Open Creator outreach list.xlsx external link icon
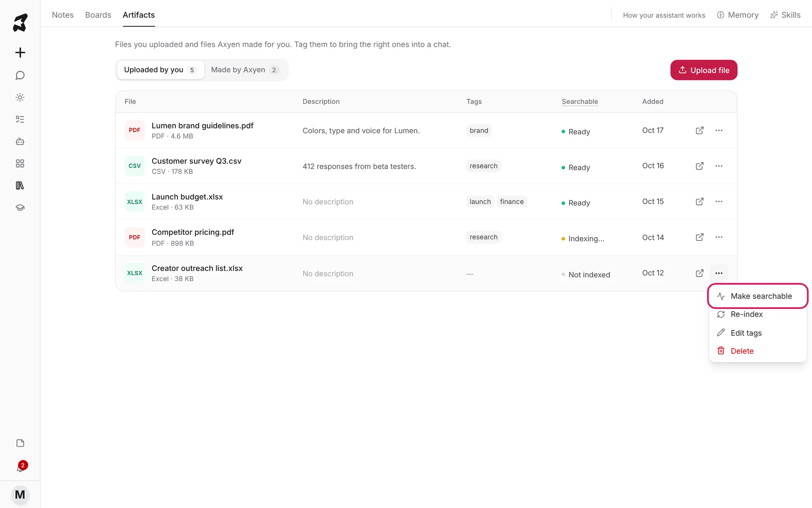812x508 pixels. pos(700,273)
